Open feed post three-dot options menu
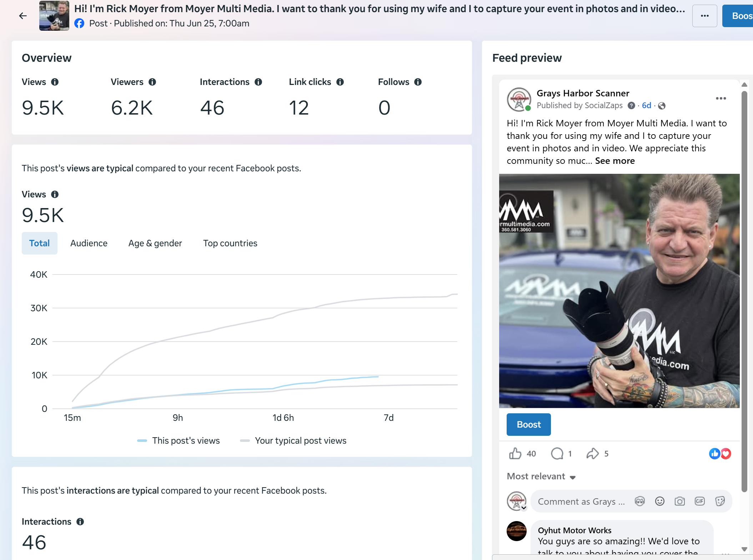753x560 pixels. [x=721, y=99]
